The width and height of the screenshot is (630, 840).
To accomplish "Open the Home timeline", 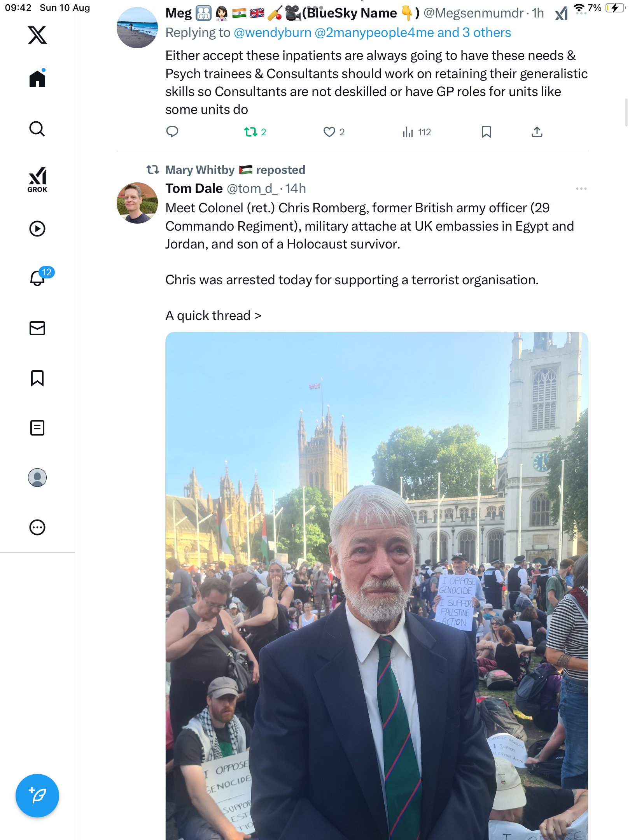I will click(x=37, y=79).
